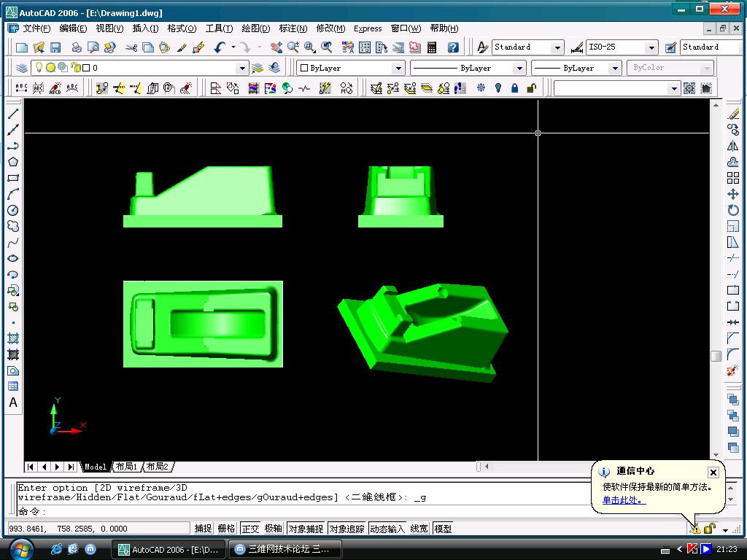747x560 pixels.
Task: Open the ByLayer color control dropdown
Action: point(399,68)
